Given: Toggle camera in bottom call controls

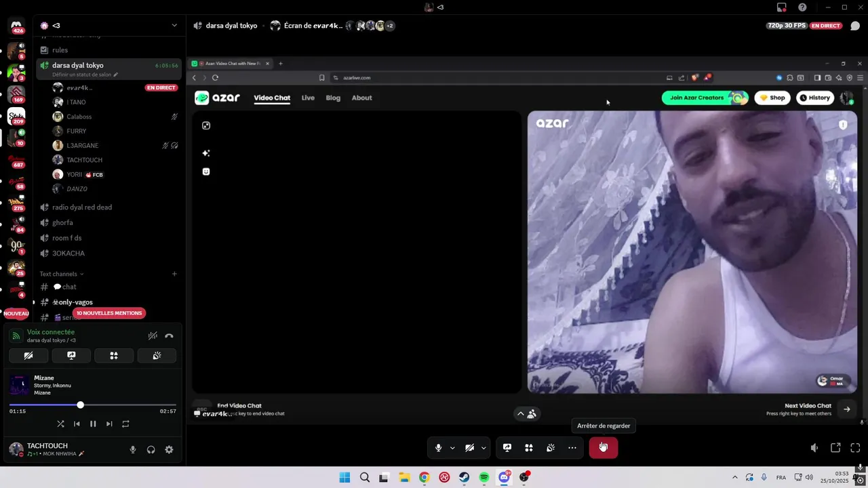Looking at the screenshot, I should pyautogui.click(x=469, y=448).
